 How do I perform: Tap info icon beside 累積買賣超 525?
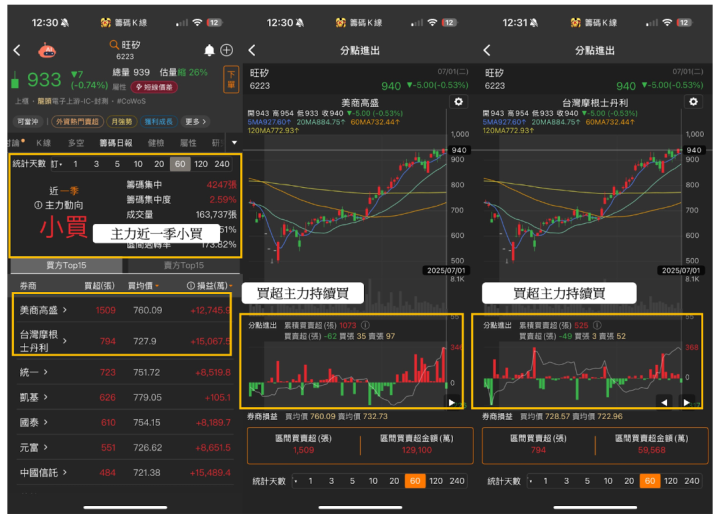[x=597, y=325]
